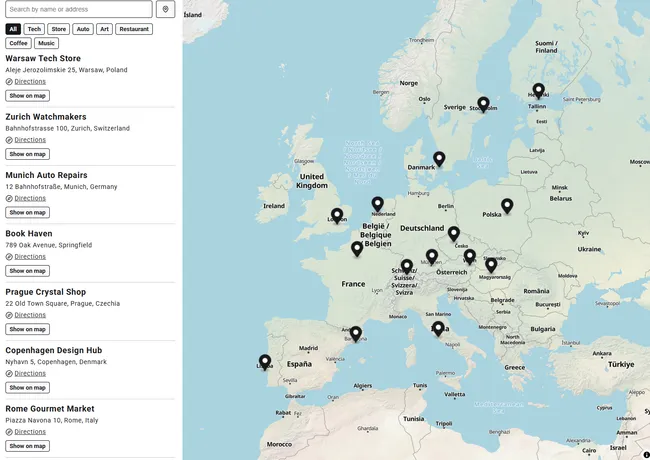Click the Warsaw Tech Store title

tap(43, 58)
